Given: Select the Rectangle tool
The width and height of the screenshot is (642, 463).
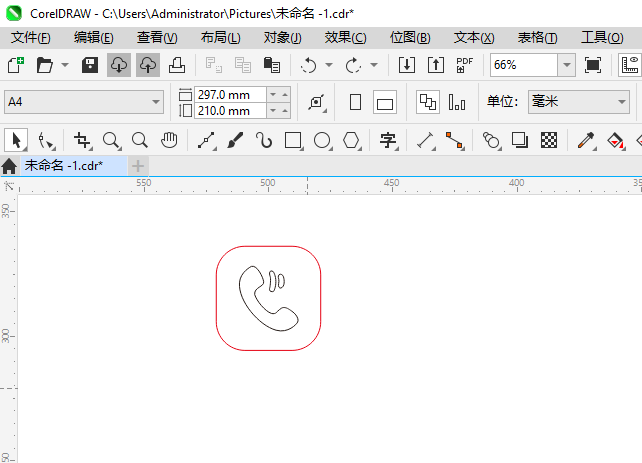Looking at the screenshot, I should tap(294, 140).
